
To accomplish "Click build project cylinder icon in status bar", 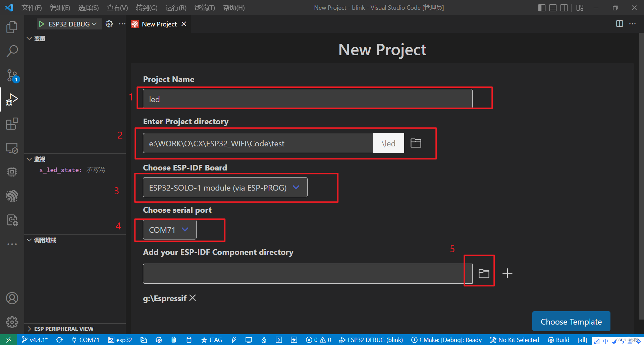I will coord(189,340).
